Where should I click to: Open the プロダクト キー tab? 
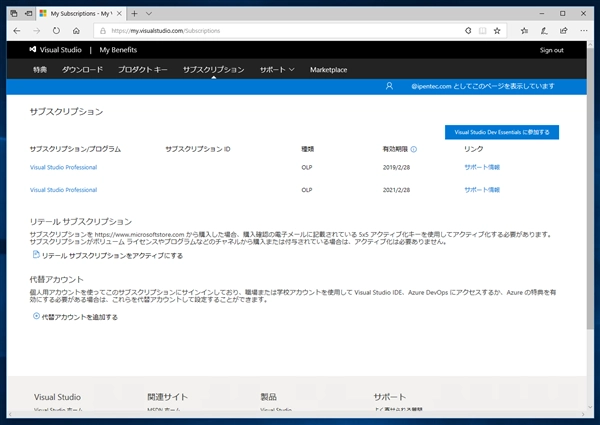pyautogui.click(x=143, y=70)
